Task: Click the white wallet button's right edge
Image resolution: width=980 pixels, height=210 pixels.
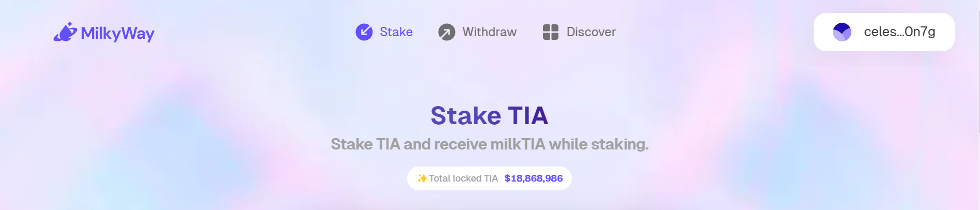Action: click(948, 32)
